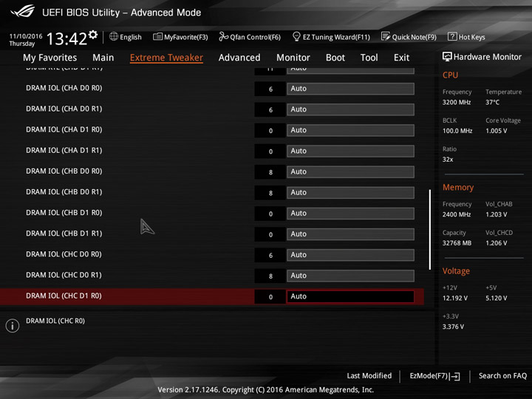
Task: Click the Auto field for CHB D0 R0
Action: coord(350,171)
